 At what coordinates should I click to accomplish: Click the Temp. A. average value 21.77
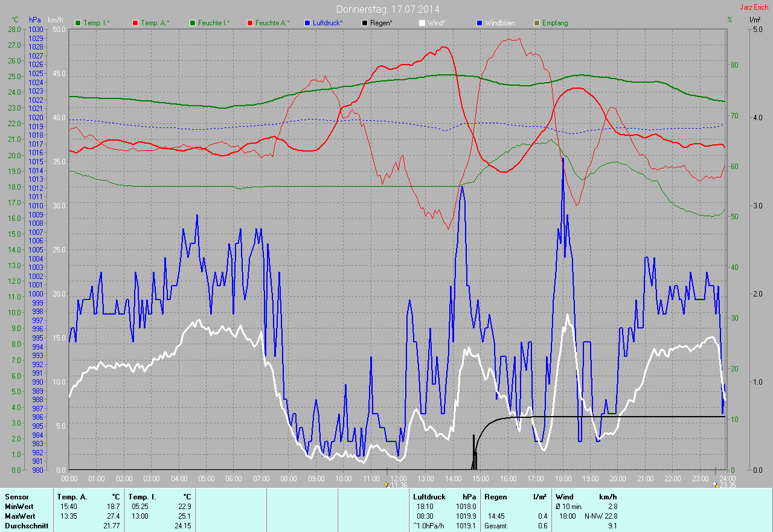[112, 526]
